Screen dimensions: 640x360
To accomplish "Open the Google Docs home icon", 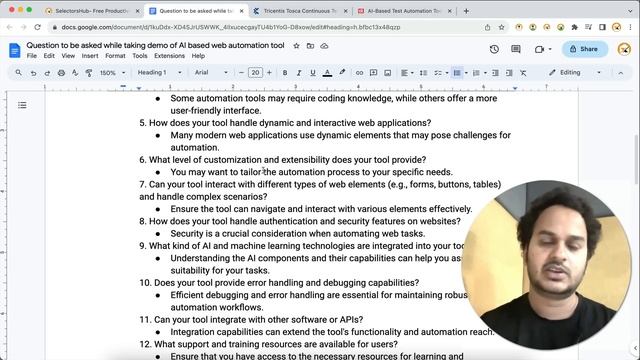I will 15,50.
